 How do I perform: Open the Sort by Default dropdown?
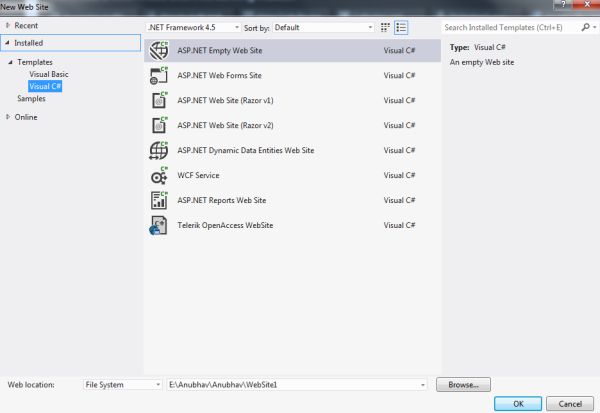[x=323, y=28]
